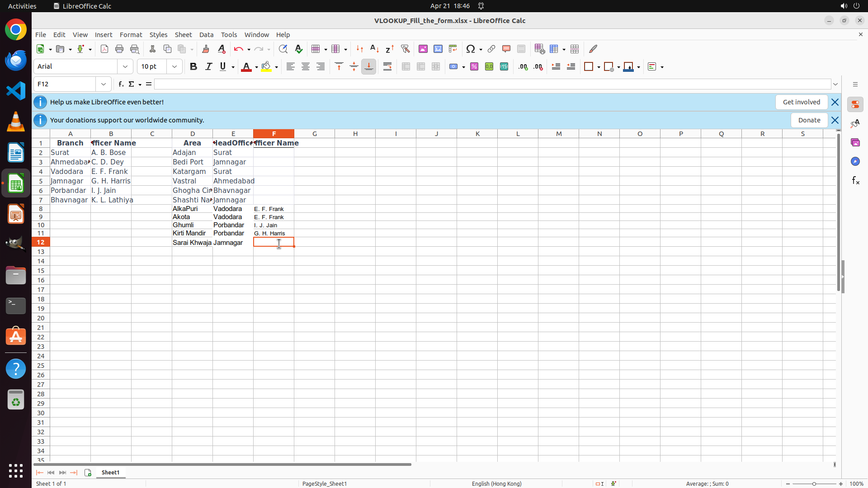Open the Name Box dropdown arrow
868x488 pixels.
[x=104, y=84]
